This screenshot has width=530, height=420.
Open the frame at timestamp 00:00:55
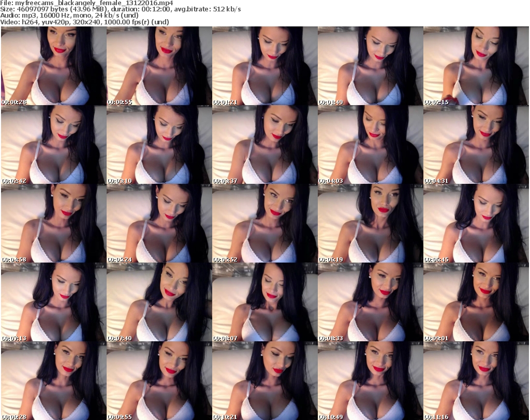(159, 66)
